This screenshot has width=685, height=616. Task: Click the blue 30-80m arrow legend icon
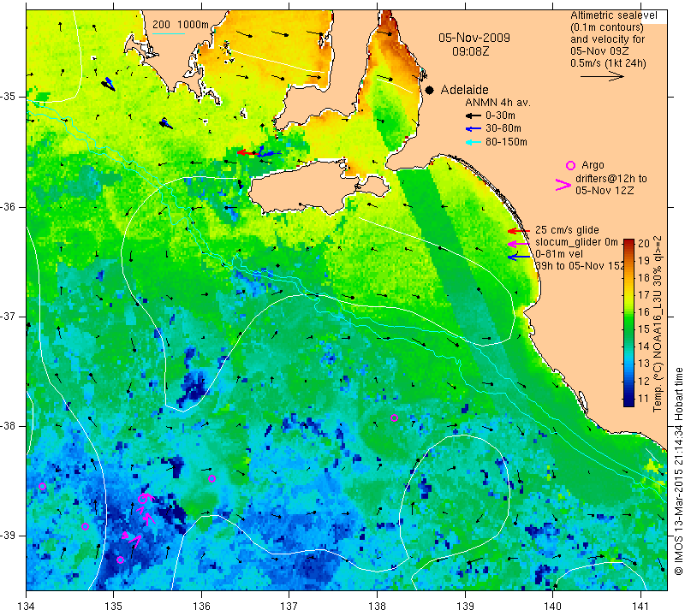474,129
